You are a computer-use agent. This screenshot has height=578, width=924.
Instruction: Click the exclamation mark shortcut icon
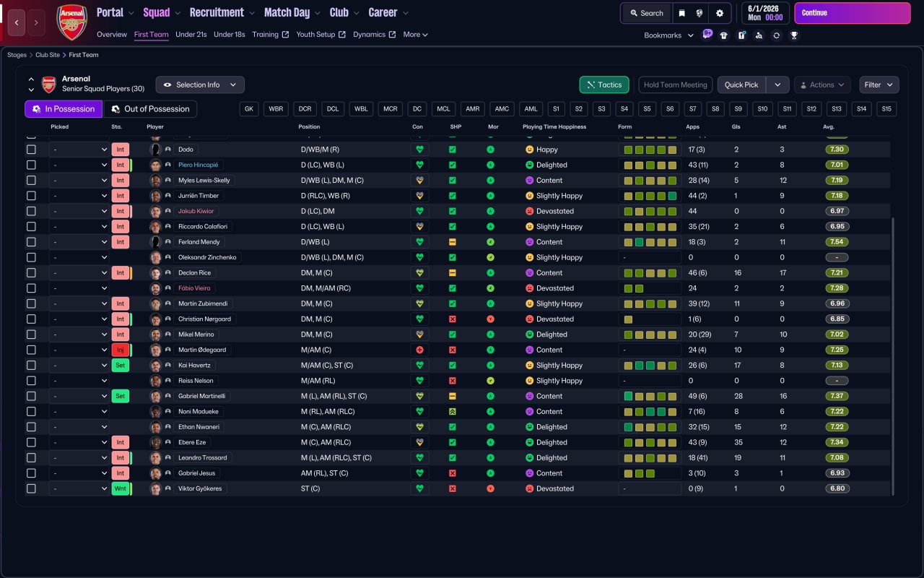pyautogui.click(x=741, y=35)
